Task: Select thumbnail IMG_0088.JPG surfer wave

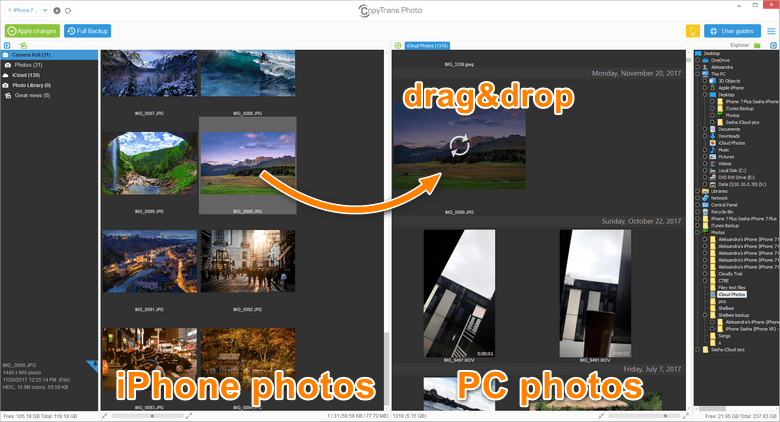Action: 248,74
